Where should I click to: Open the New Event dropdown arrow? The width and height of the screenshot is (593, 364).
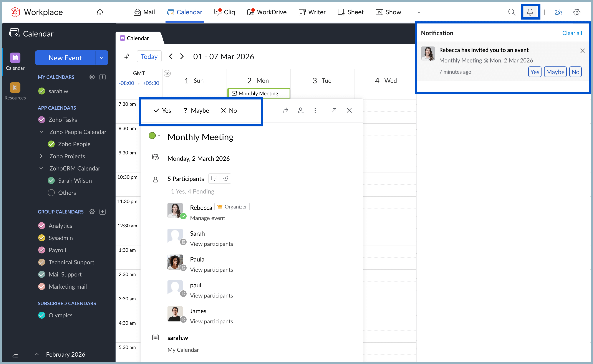tap(102, 58)
